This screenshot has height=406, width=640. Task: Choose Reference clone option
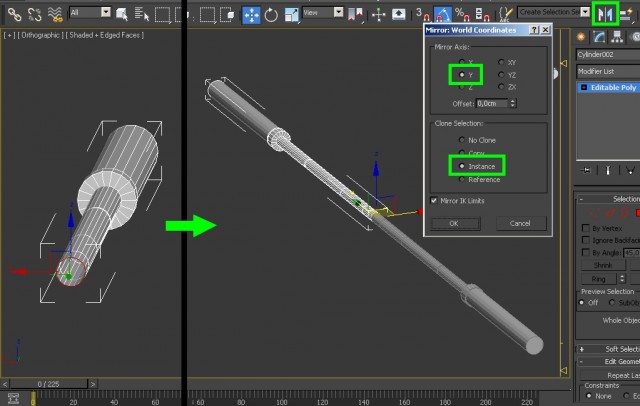462,180
